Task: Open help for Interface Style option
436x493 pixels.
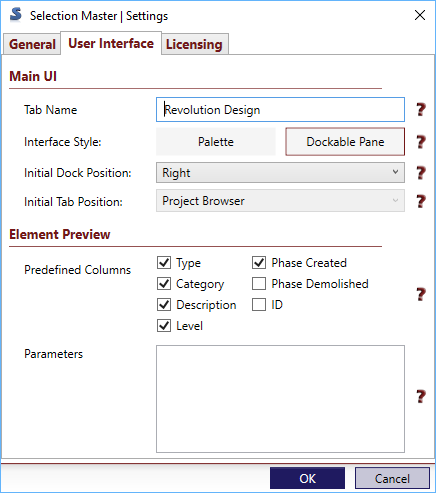Action: click(421, 142)
